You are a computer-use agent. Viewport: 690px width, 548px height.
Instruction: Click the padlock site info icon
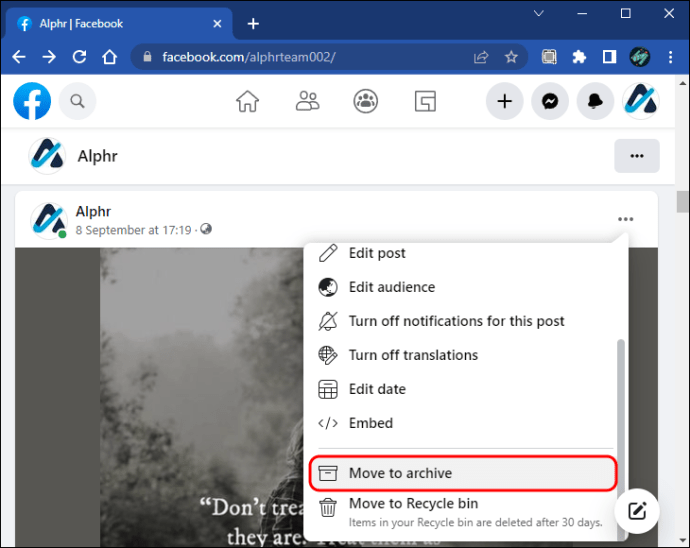point(147,57)
